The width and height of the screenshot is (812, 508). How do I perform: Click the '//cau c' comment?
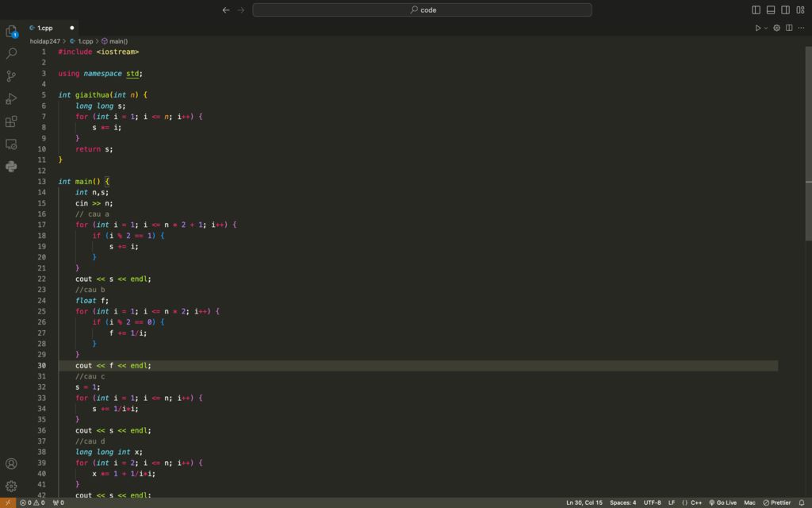(x=90, y=376)
